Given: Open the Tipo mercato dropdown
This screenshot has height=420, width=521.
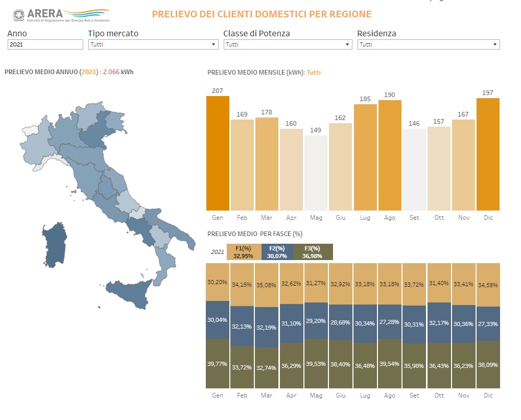Looking at the screenshot, I should tap(153, 45).
